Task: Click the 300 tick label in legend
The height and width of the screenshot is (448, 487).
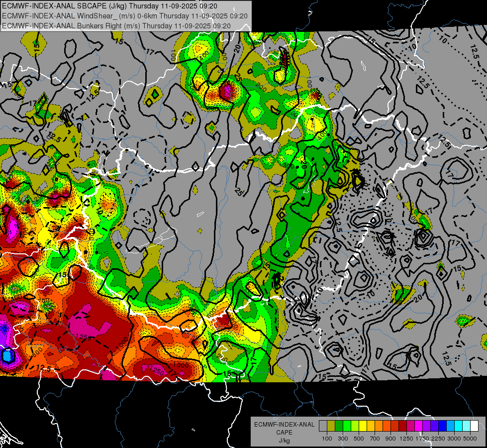Action: 343,439
